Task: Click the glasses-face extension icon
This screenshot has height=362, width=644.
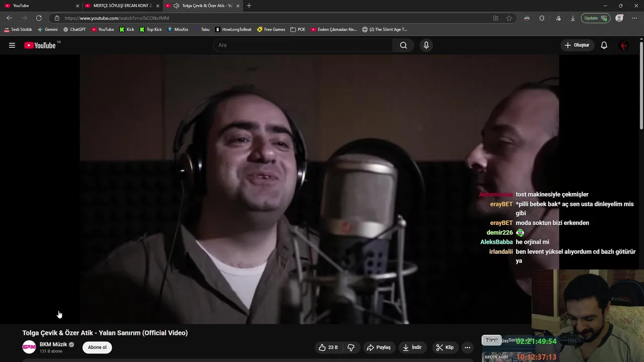Action: [527, 18]
